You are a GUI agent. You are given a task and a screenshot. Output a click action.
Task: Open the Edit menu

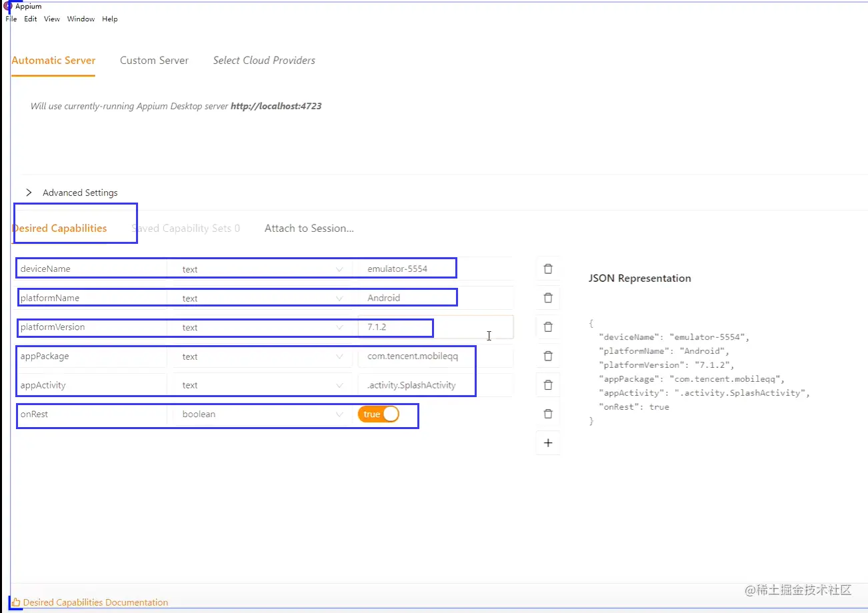pyautogui.click(x=31, y=19)
